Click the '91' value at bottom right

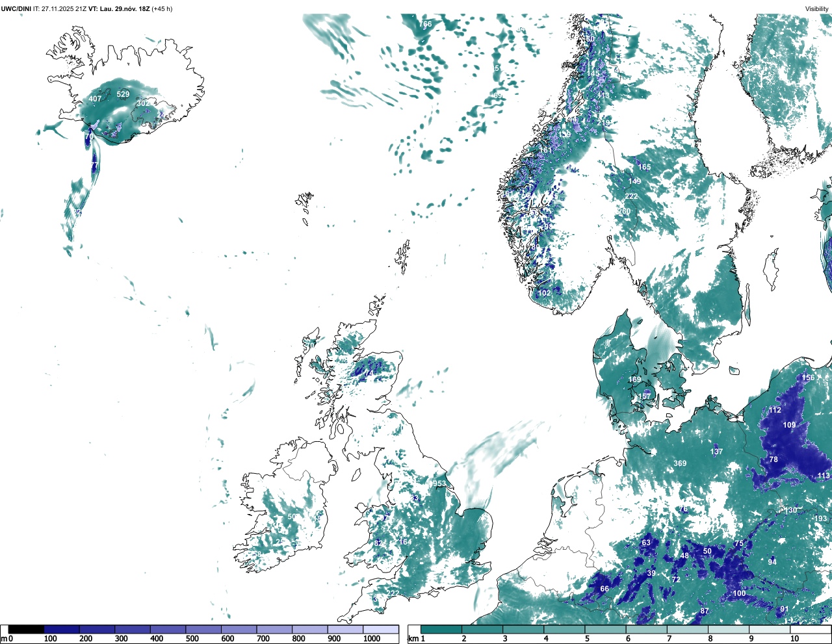pos(785,609)
